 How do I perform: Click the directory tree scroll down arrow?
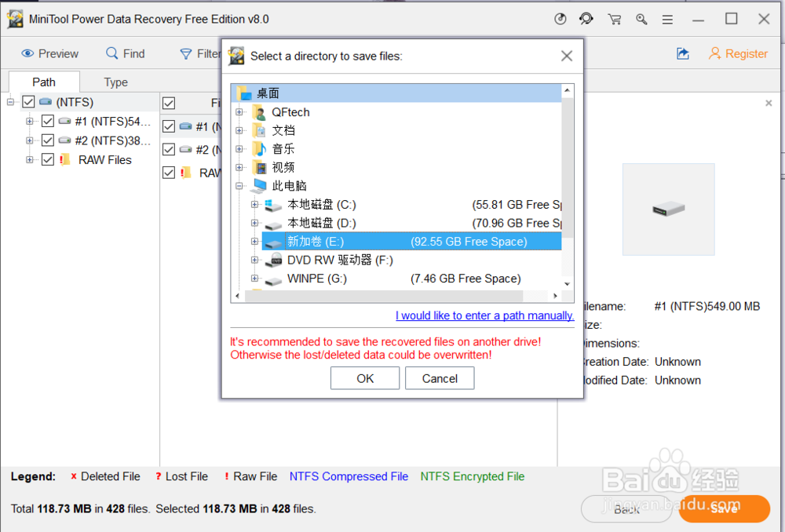568,284
